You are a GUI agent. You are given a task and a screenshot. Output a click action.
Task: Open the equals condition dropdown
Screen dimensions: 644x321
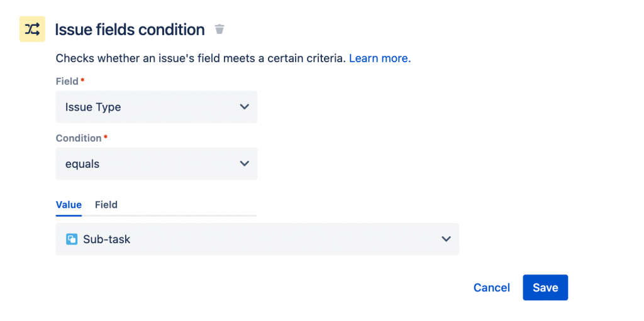[156, 164]
